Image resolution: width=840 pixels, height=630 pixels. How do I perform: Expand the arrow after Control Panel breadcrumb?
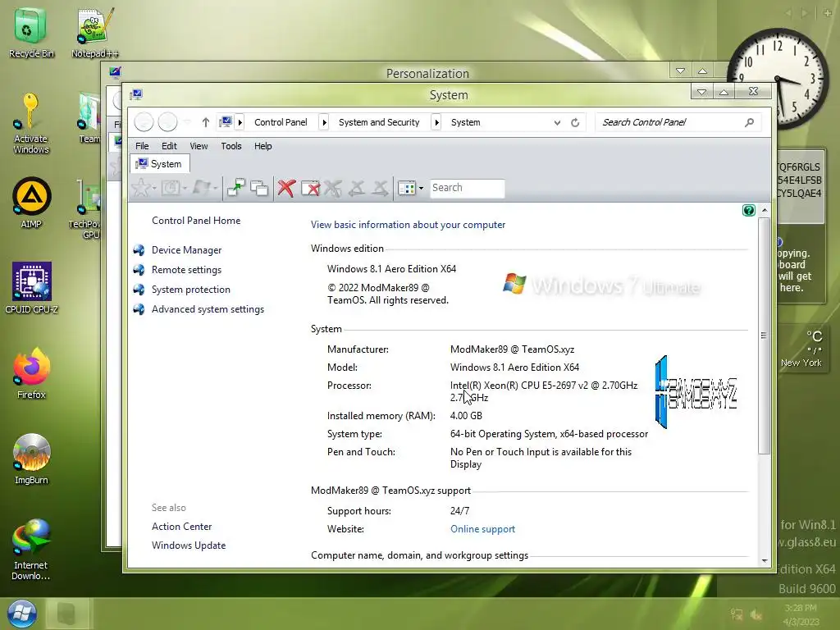[324, 123]
